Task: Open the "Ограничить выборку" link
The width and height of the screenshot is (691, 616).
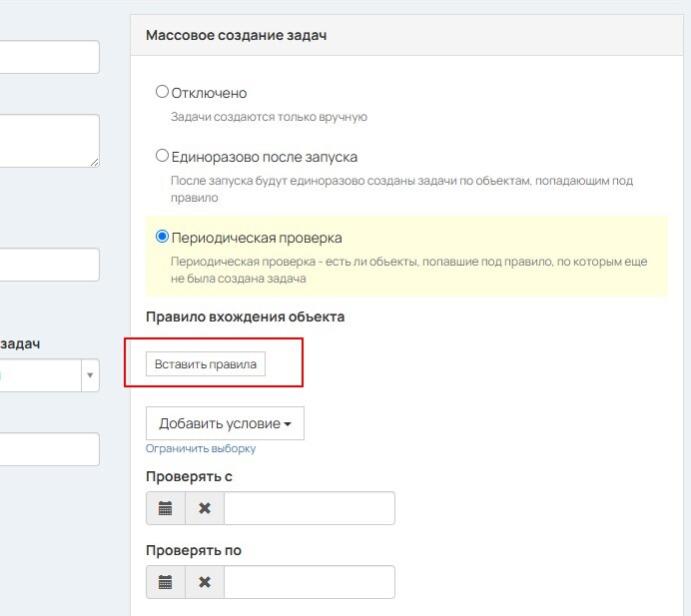Action: (x=201, y=449)
